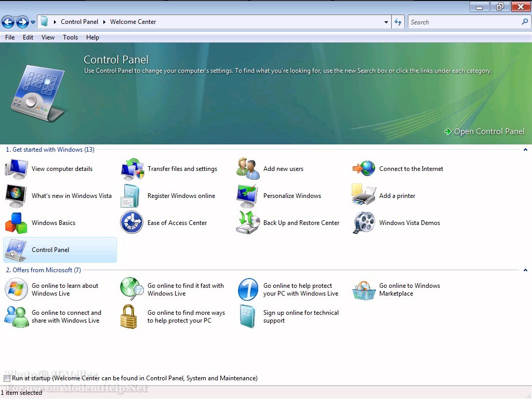This screenshot has width=532, height=399.
Task: Expand the arrow before Welcome Center breadcrumb
Action: [104, 22]
